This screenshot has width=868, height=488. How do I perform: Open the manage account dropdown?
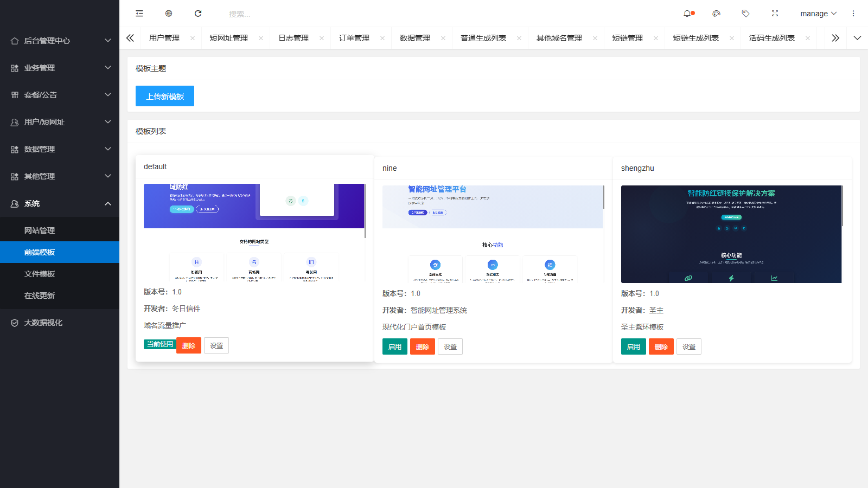(816, 13)
